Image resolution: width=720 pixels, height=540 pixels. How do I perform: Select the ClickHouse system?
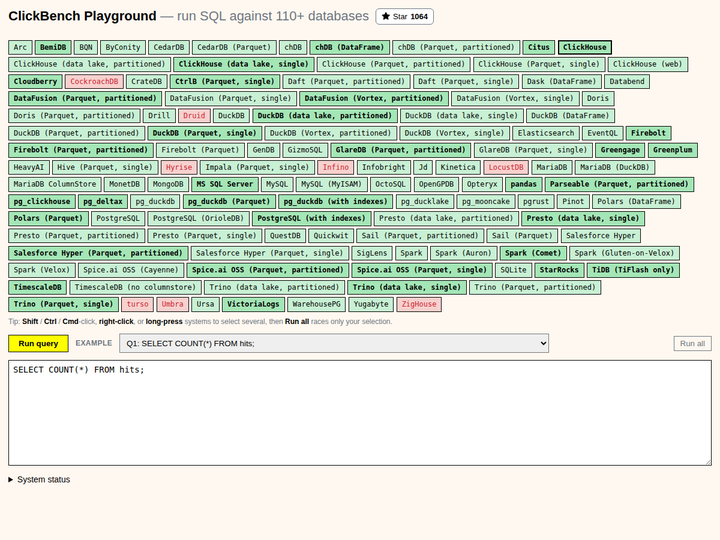tap(585, 47)
